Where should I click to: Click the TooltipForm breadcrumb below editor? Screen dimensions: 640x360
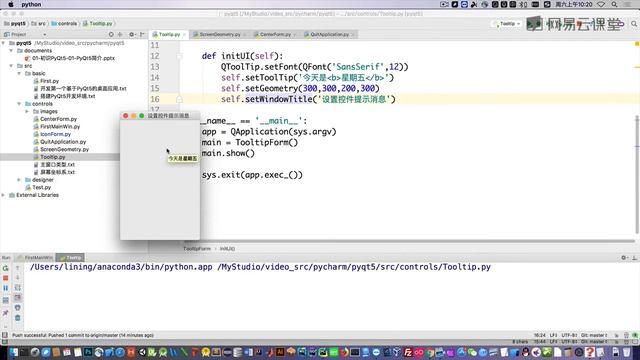tap(197, 249)
